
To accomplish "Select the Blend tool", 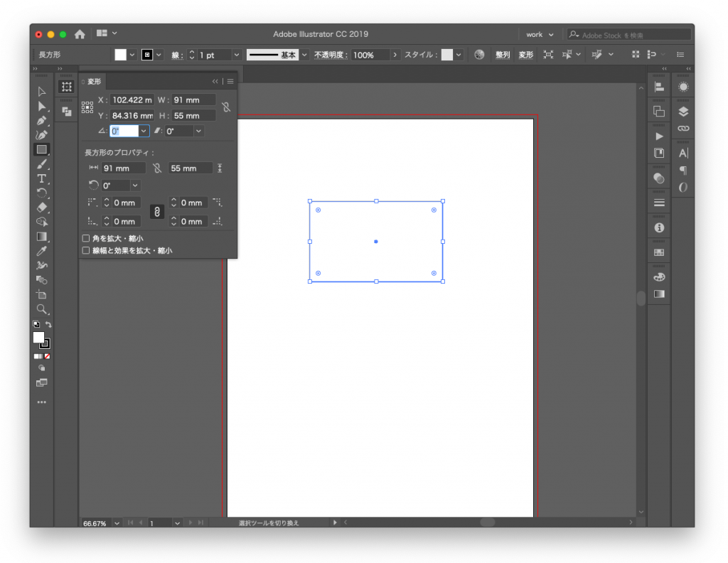I will point(42,280).
